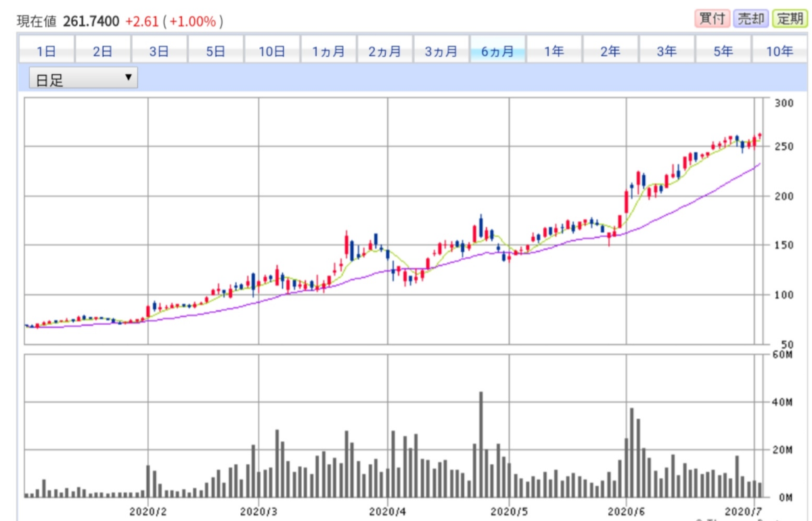Open the 3ヵ月 chart view
812x521 pixels.
click(441, 51)
